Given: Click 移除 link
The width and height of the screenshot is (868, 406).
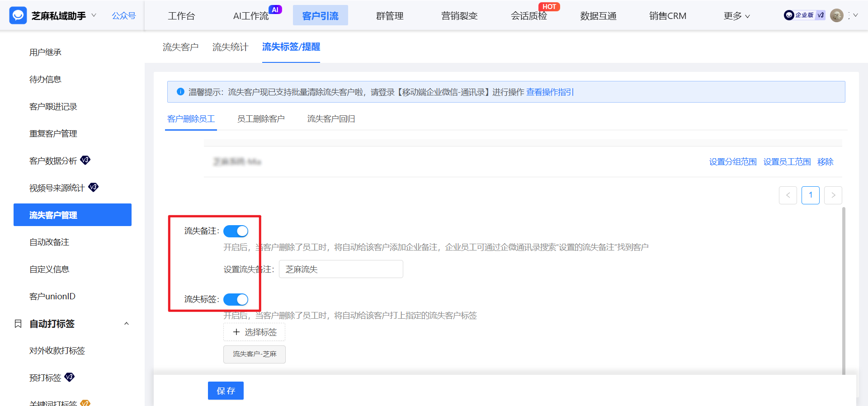Looking at the screenshot, I should [826, 162].
